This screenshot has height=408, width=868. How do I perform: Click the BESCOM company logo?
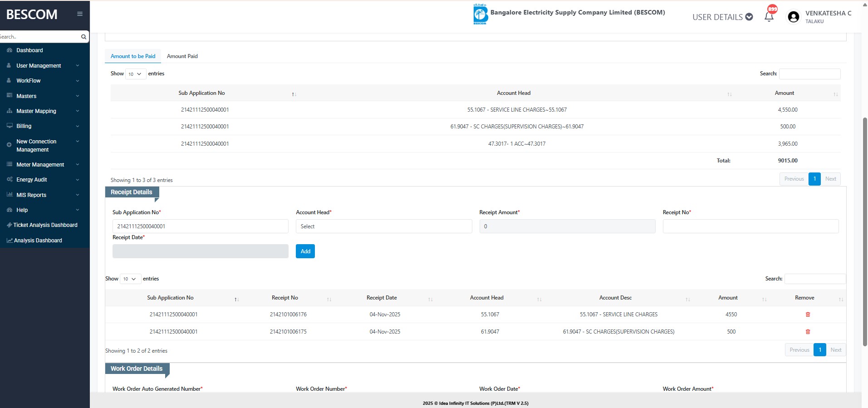click(x=480, y=14)
